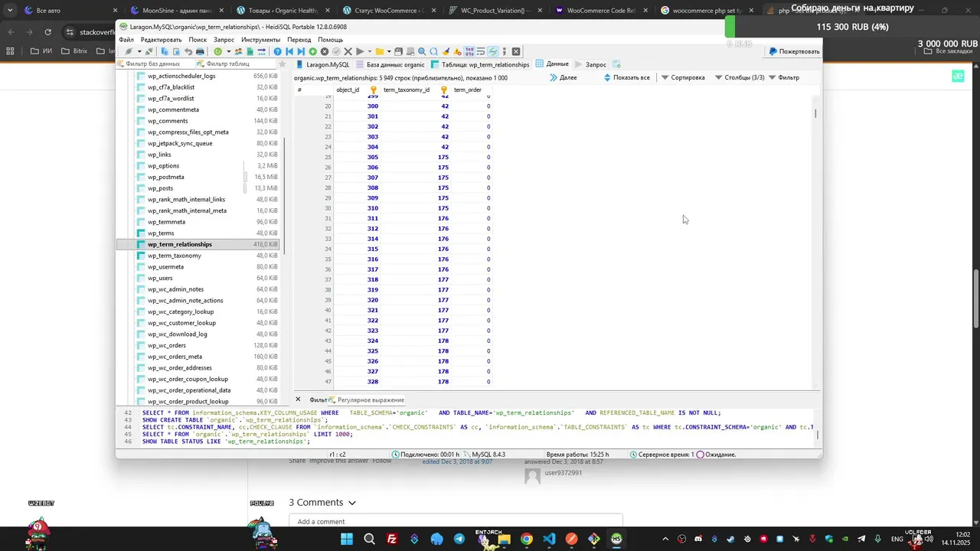The height and width of the screenshot is (551, 980).
Task: Click into Фильтр баз данных field
Action: pos(155,64)
